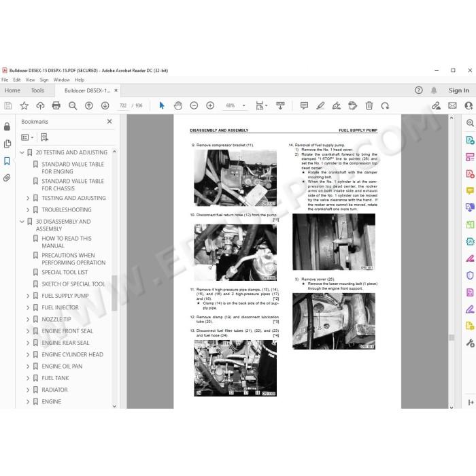Open the Attachments paperclip panel

pyautogui.click(x=7, y=177)
